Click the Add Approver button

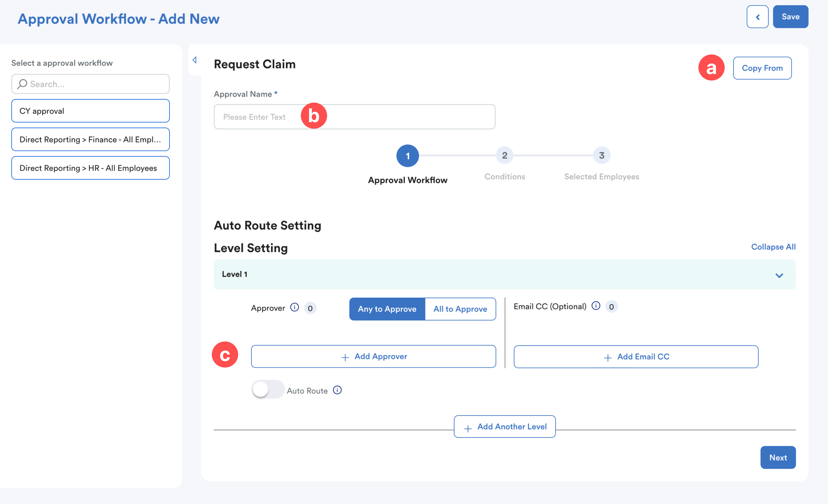click(x=373, y=356)
